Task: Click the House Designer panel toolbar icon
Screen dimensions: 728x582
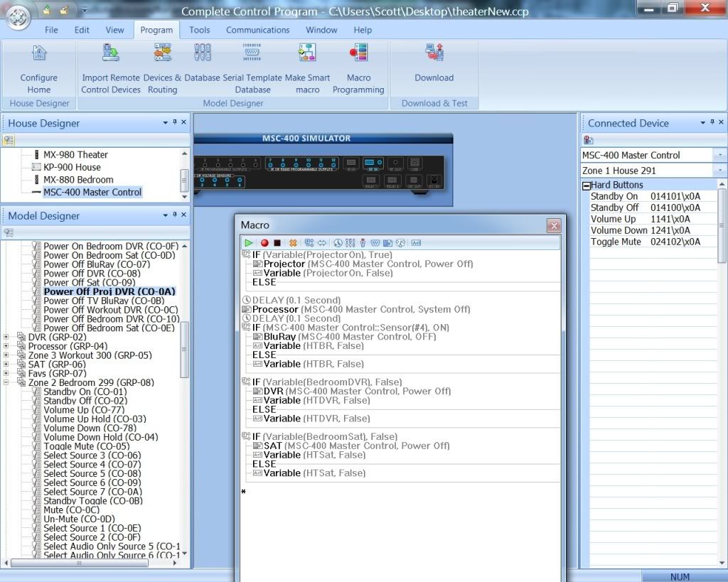Action: (x=9, y=140)
